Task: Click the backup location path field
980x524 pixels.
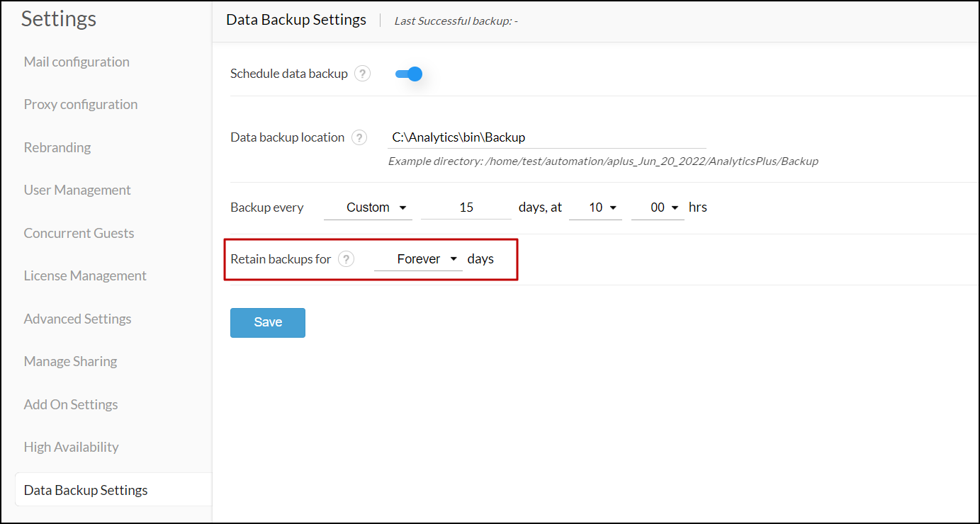Action: pos(547,137)
